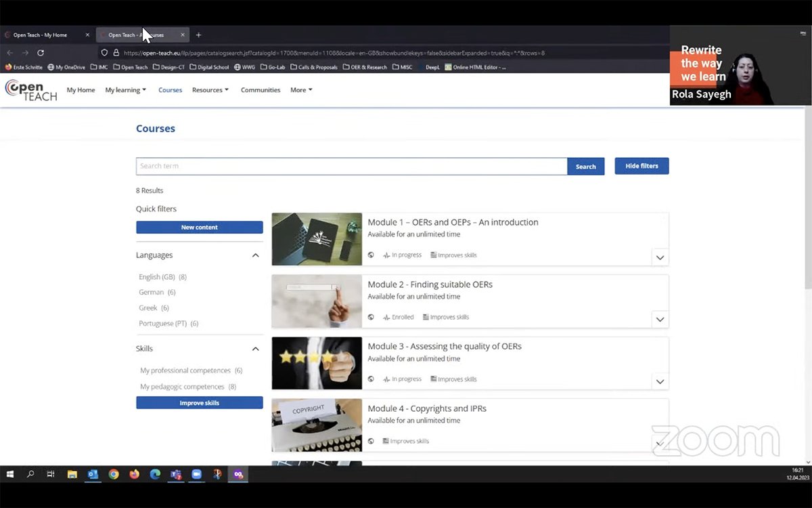
Task: Open Module 2 - Finding suitable OERs
Action: coord(430,284)
